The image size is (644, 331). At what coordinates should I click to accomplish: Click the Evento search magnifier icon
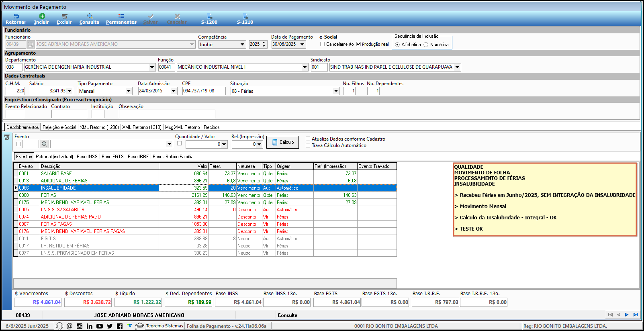pyautogui.click(x=45, y=144)
